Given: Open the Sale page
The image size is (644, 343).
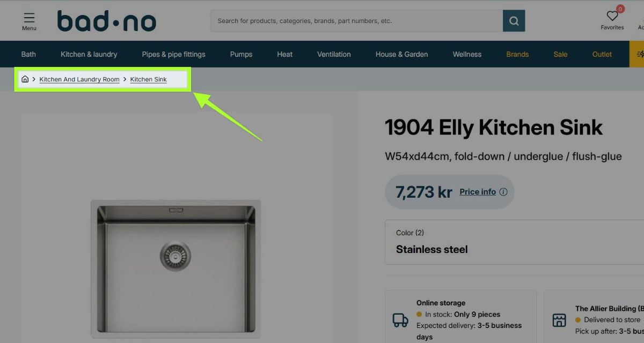Looking at the screenshot, I should [560, 54].
